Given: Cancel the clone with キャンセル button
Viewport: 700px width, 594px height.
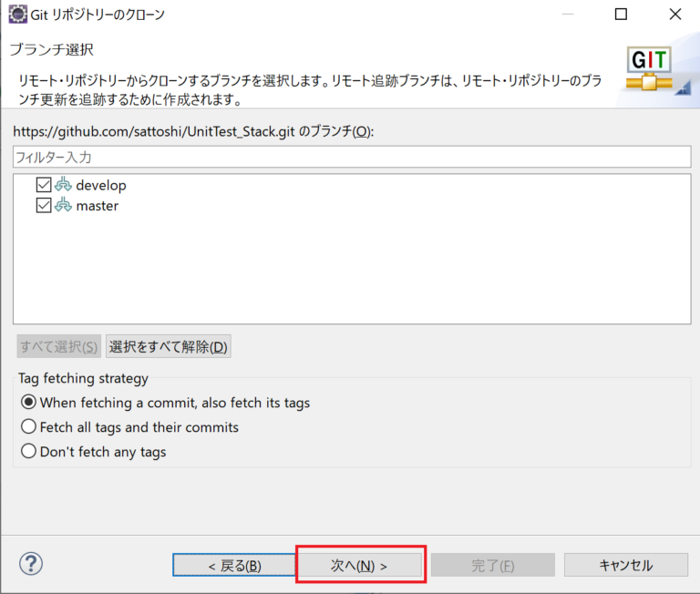Looking at the screenshot, I should pos(625,566).
